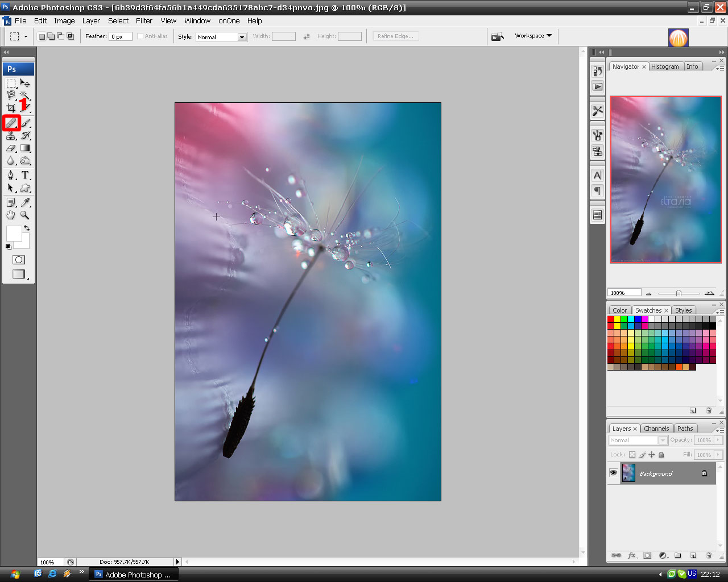Click the delete layer trash icon
The height and width of the screenshot is (582, 728).
pyautogui.click(x=709, y=555)
